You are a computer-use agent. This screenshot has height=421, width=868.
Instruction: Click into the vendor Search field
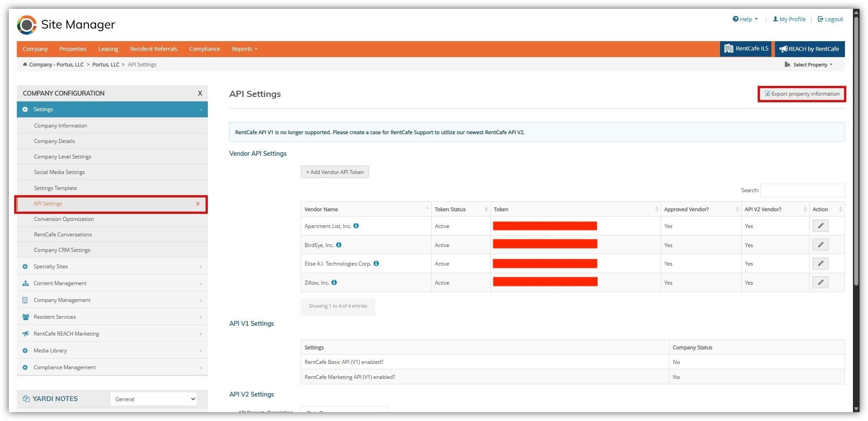pos(802,190)
